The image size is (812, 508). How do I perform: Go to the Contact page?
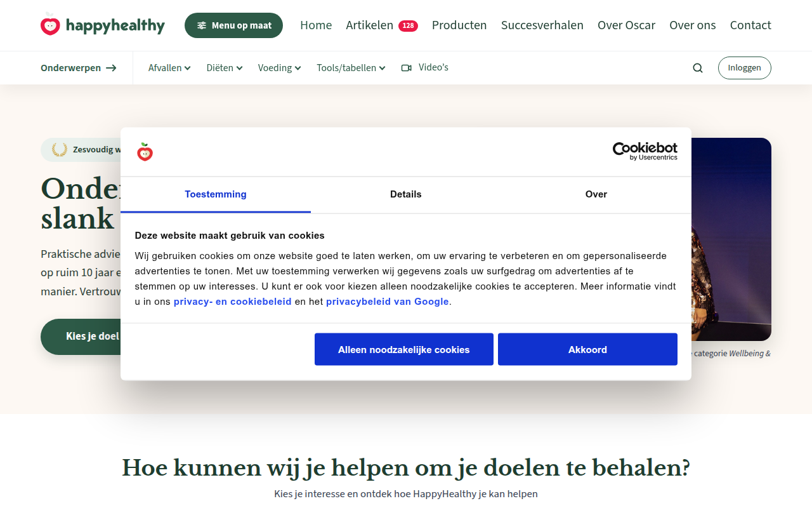coord(750,25)
